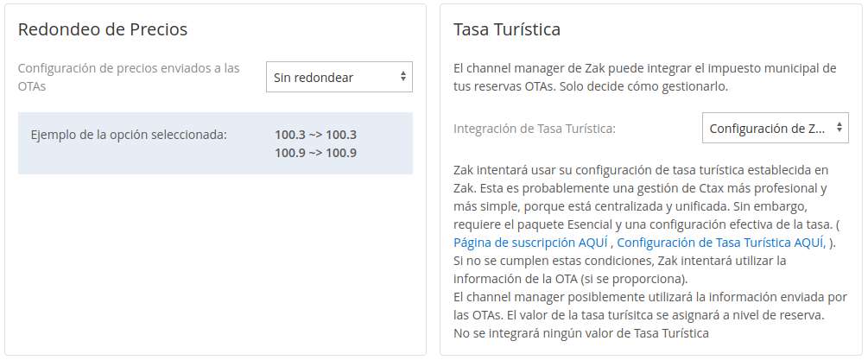868x360 pixels.
Task: Click the '100.3 ~> 100.3' example value
Action: coord(315,135)
